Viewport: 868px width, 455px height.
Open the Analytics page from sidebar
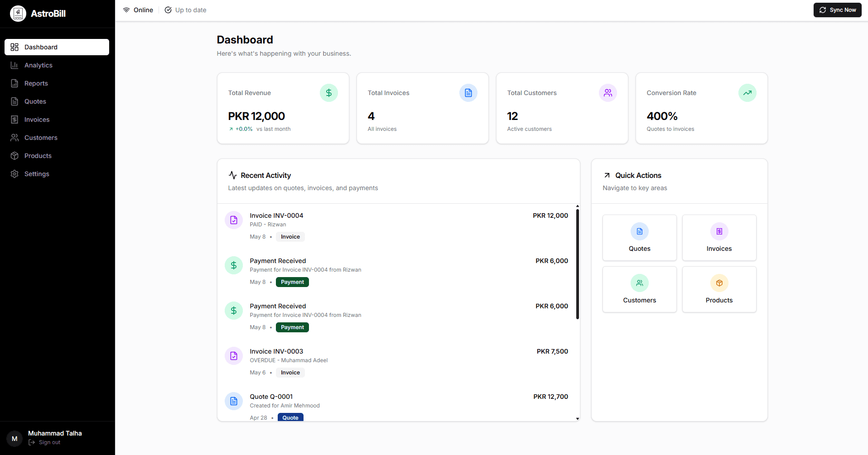tap(57, 65)
